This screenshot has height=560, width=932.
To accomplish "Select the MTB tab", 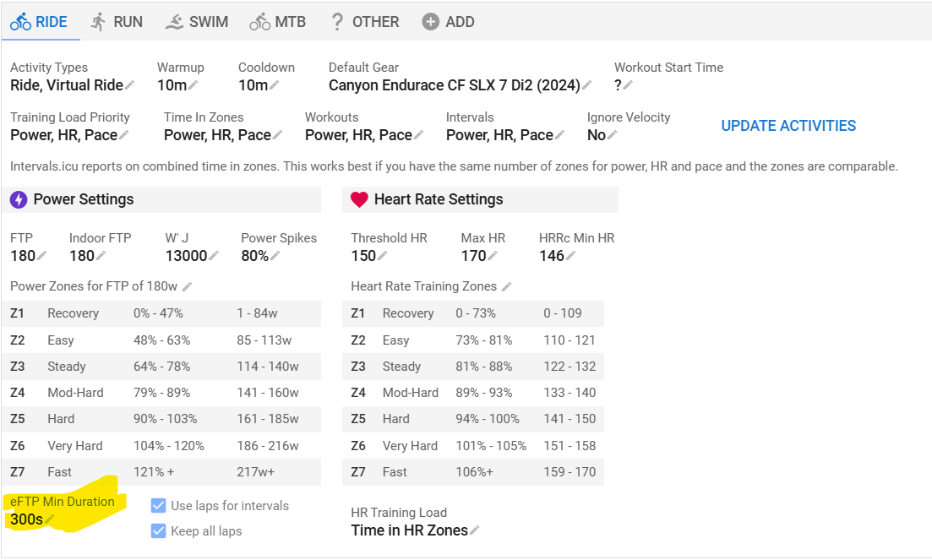I will pos(278,22).
